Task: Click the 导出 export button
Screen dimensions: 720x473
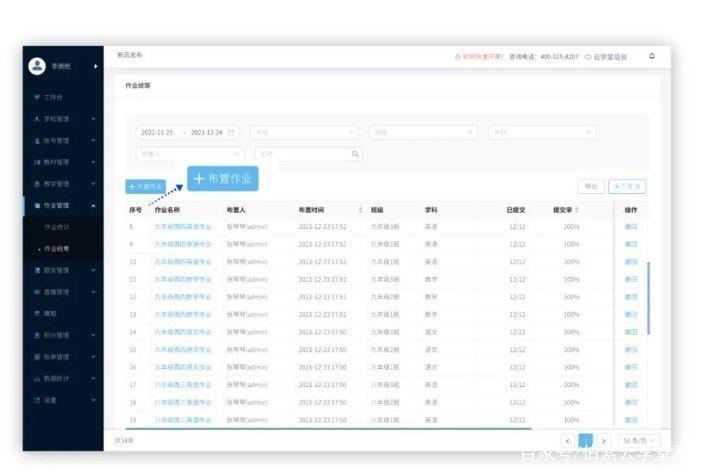Action: (591, 186)
